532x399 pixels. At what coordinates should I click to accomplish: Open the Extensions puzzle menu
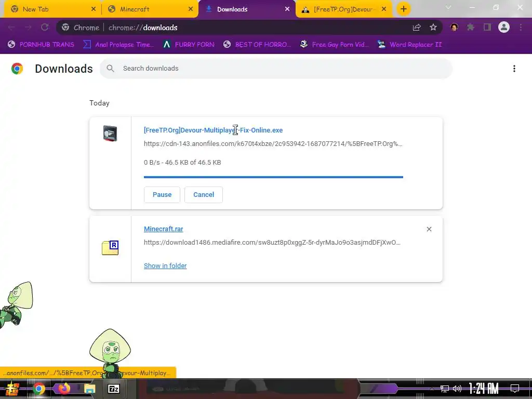pos(470,28)
